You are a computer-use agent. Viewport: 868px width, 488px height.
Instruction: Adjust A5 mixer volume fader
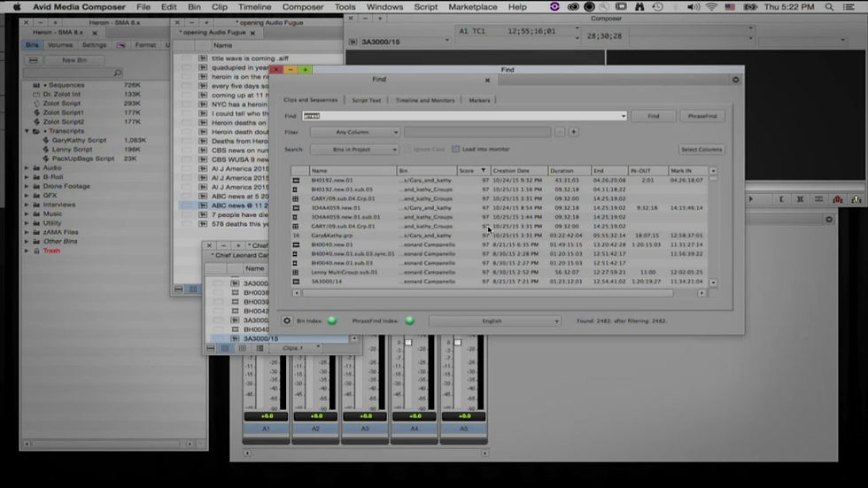pos(458,343)
